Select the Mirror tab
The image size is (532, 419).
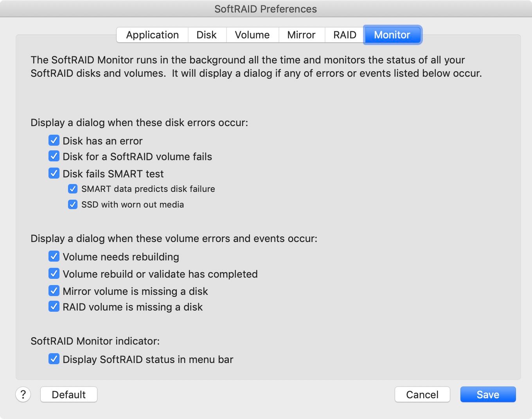[301, 35]
